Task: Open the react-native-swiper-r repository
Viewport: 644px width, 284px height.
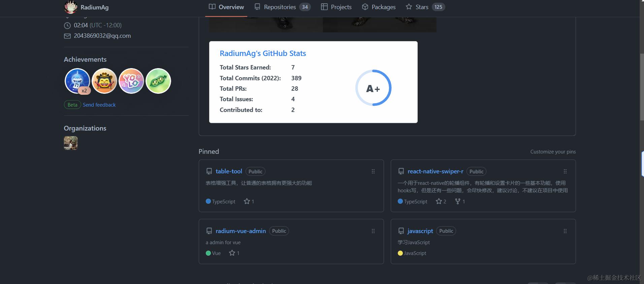Action: pyautogui.click(x=436, y=171)
